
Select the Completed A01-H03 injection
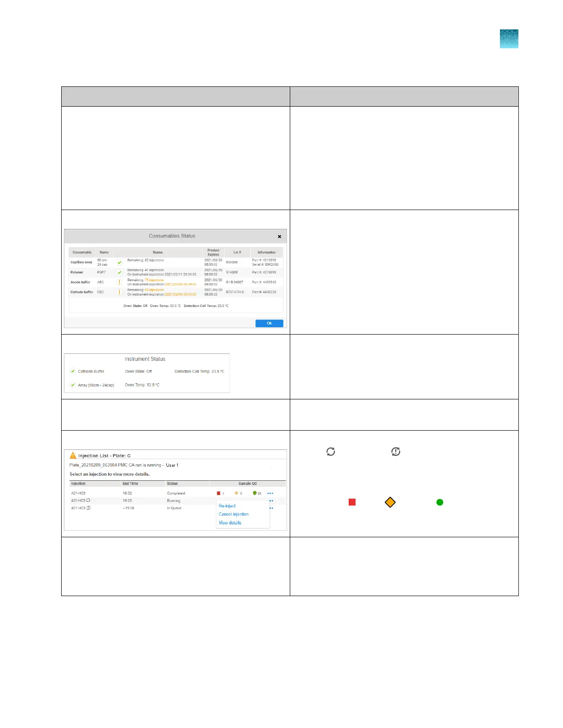[78, 493]
